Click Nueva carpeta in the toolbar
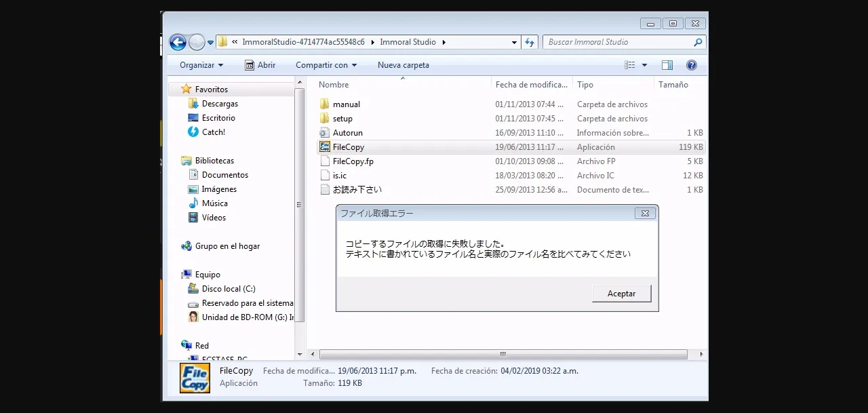868x413 pixels. [403, 65]
